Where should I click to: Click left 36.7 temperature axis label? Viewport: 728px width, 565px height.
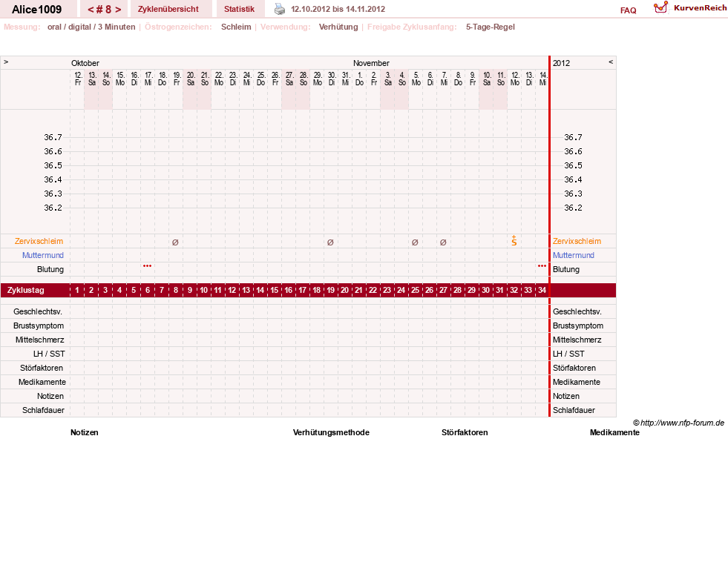[x=53, y=137]
